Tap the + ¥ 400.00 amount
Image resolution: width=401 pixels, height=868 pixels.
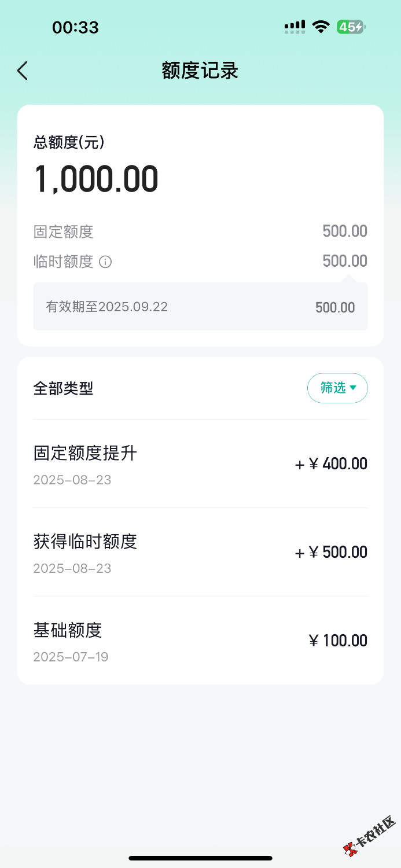pyautogui.click(x=331, y=464)
